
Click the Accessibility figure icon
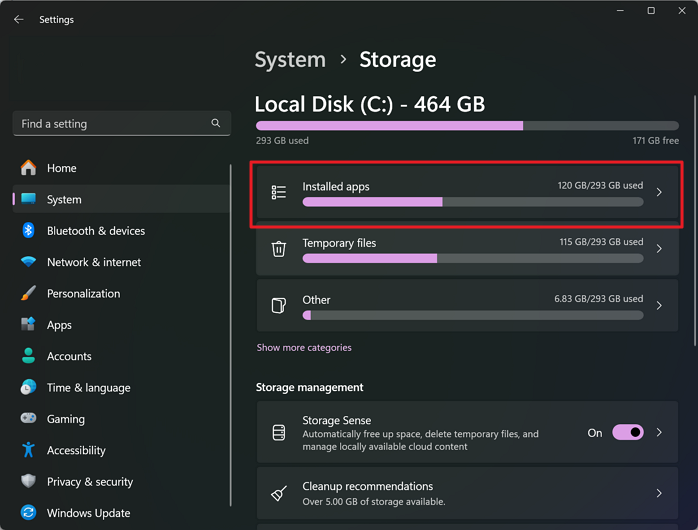pyautogui.click(x=28, y=450)
